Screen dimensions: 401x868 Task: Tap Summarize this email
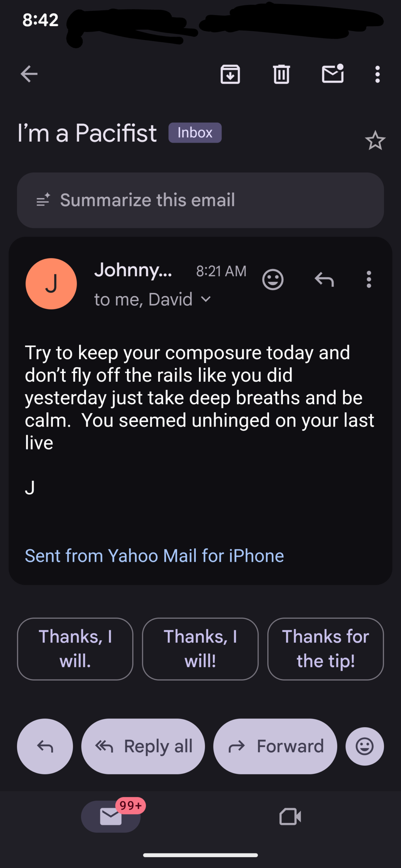[x=200, y=200]
